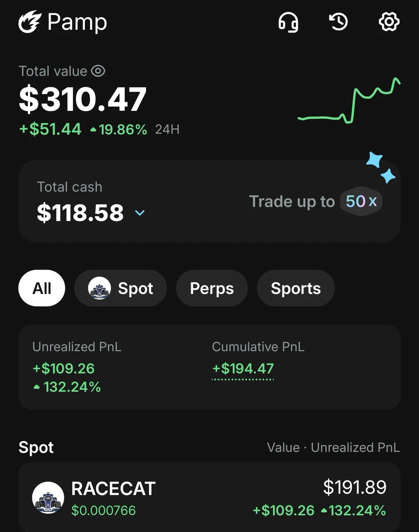The height and width of the screenshot is (532, 419).
Task: Toggle total value visibility eye icon
Action: coord(98,71)
